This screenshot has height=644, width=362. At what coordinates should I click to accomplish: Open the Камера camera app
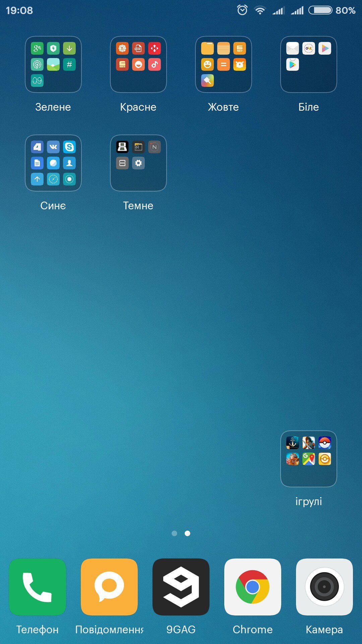[324, 587]
